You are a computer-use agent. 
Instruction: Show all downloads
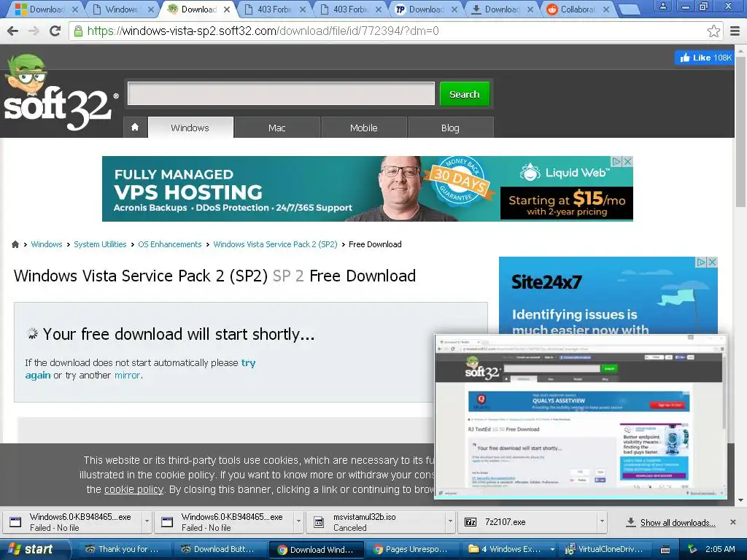click(678, 522)
